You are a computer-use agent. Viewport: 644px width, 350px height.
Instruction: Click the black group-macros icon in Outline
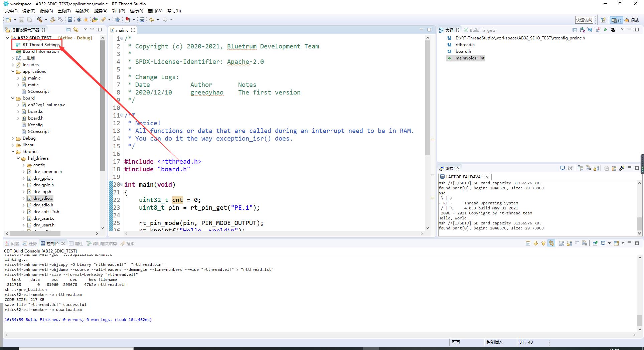tap(613, 30)
